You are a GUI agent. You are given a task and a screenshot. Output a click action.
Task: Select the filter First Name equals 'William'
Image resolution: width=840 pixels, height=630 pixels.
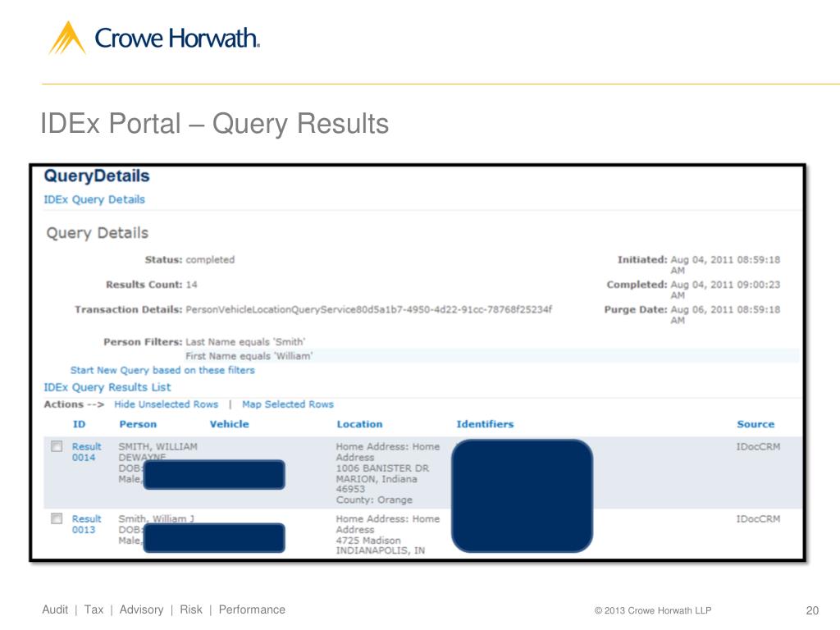pyautogui.click(x=249, y=356)
